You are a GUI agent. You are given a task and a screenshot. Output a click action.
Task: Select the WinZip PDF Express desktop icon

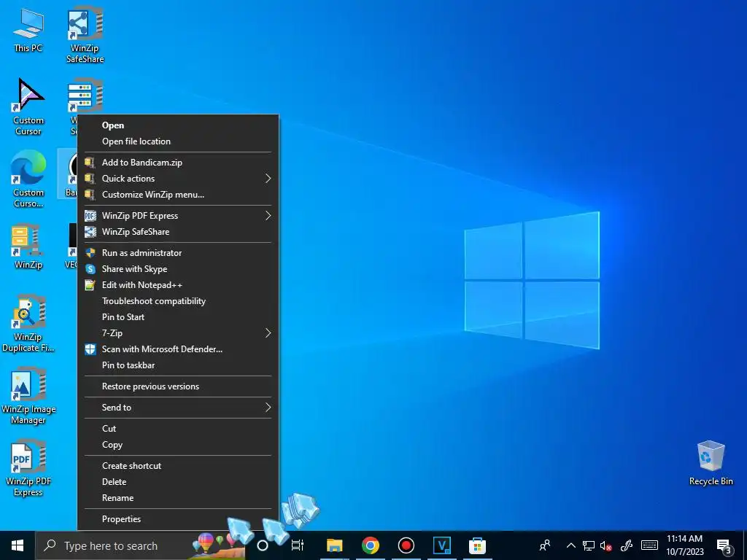[x=28, y=468]
